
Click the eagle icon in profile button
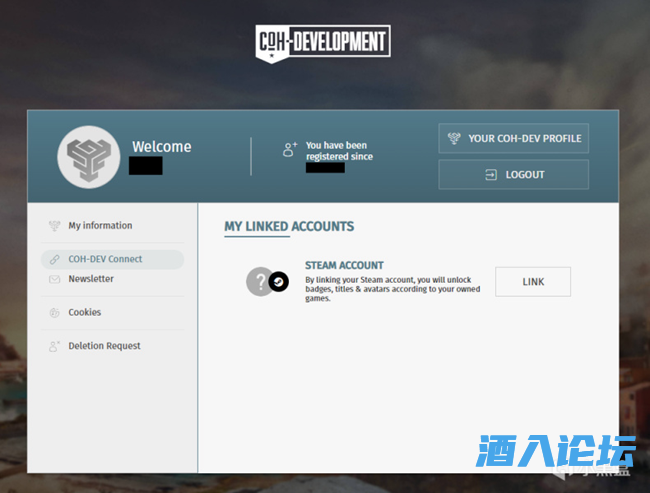click(x=454, y=138)
